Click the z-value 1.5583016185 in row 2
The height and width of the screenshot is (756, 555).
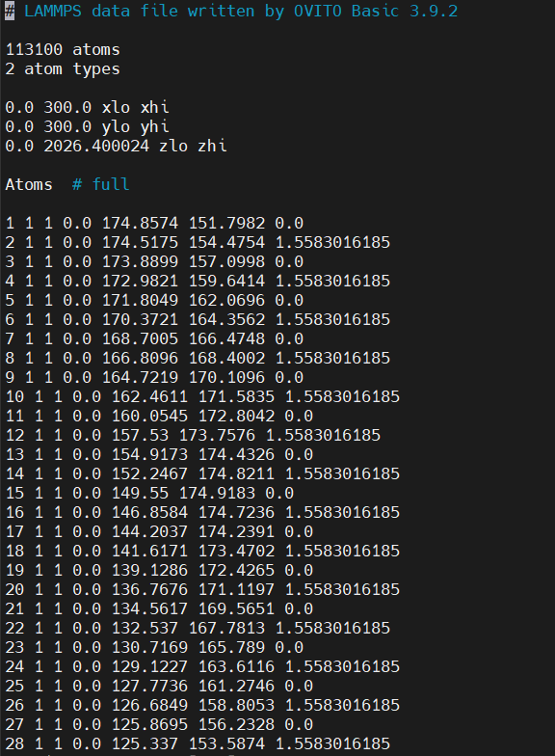332,242
